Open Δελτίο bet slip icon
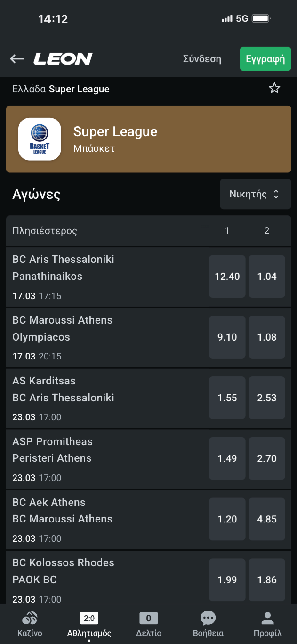297x644 pixels. [149, 619]
